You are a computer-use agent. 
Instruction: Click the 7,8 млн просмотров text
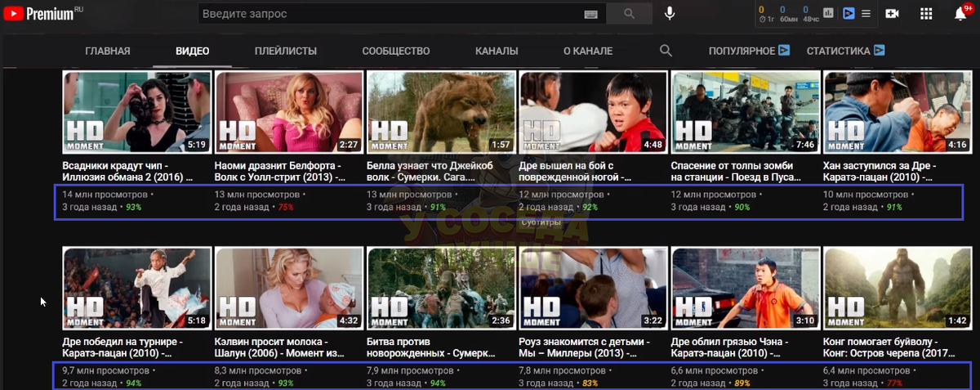[x=563, y=370]
